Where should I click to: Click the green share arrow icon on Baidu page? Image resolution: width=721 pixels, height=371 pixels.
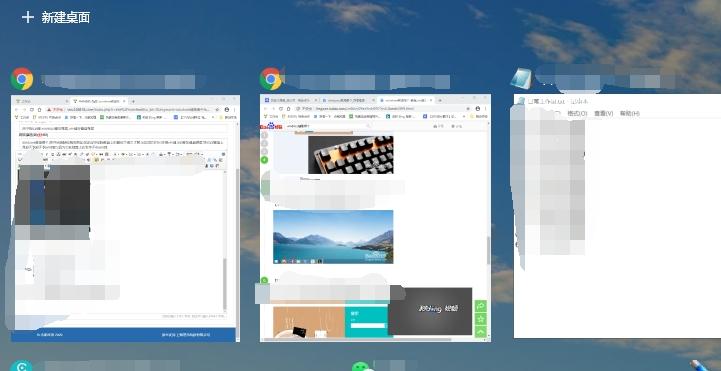(481, 306)
